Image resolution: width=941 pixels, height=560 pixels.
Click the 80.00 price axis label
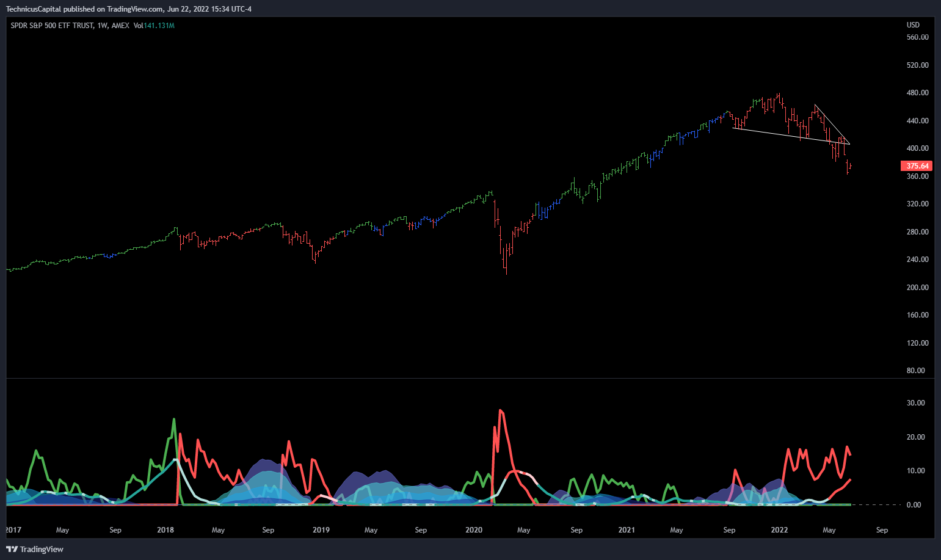(x=916, y=371)
